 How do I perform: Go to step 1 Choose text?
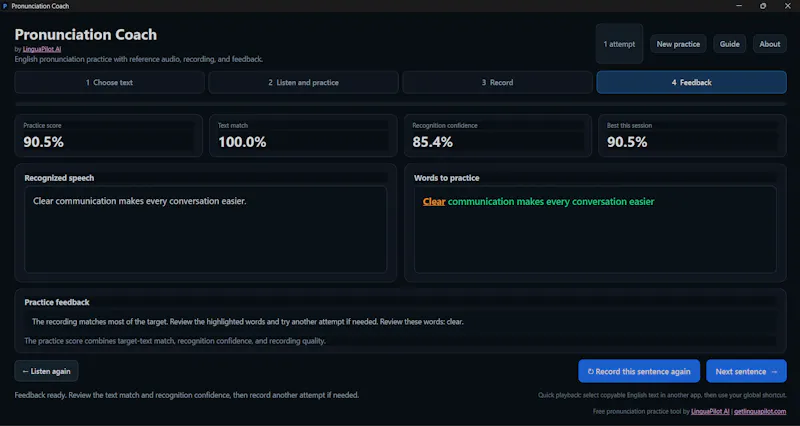(x=110, y=82)
